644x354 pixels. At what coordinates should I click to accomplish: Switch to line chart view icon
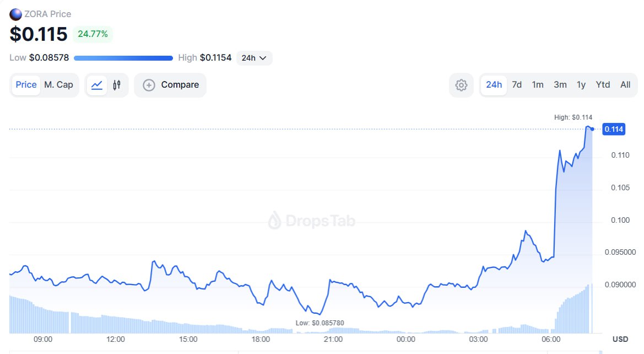pyautogui.click(x=97, y=85)
